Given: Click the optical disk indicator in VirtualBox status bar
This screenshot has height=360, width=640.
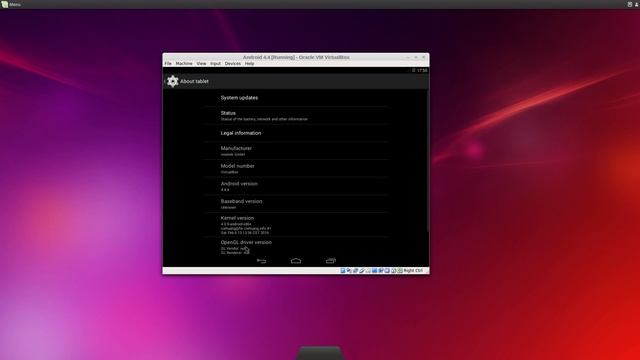Looking at the screenshot, I should (349, 271).
